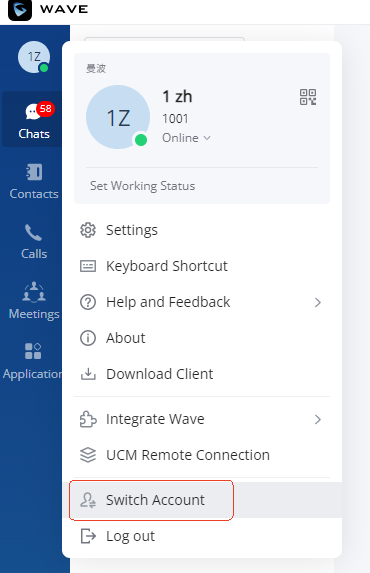Click the question mark help icon
370x573 pixels.
(88, 302)
